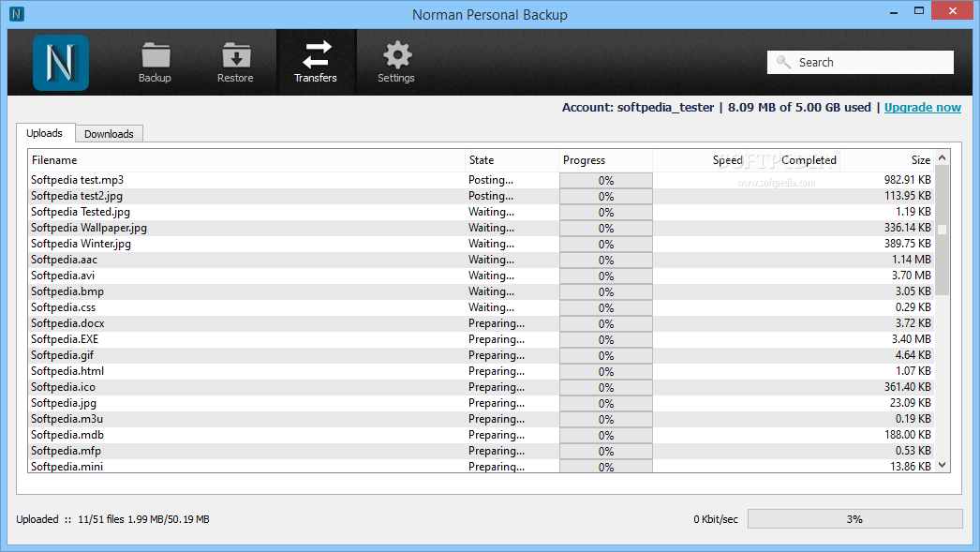Select Softpedia Tested.jpg file

pyautogui.click(x=81, y=212)
